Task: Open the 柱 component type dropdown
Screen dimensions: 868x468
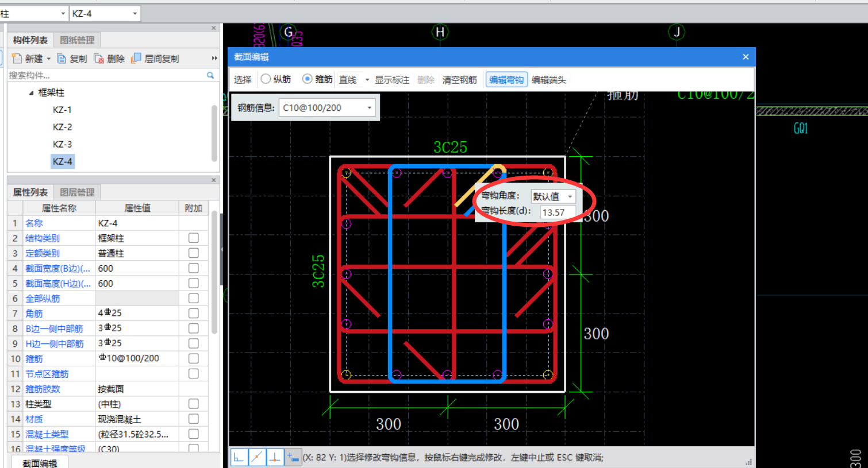Action: 63,13
